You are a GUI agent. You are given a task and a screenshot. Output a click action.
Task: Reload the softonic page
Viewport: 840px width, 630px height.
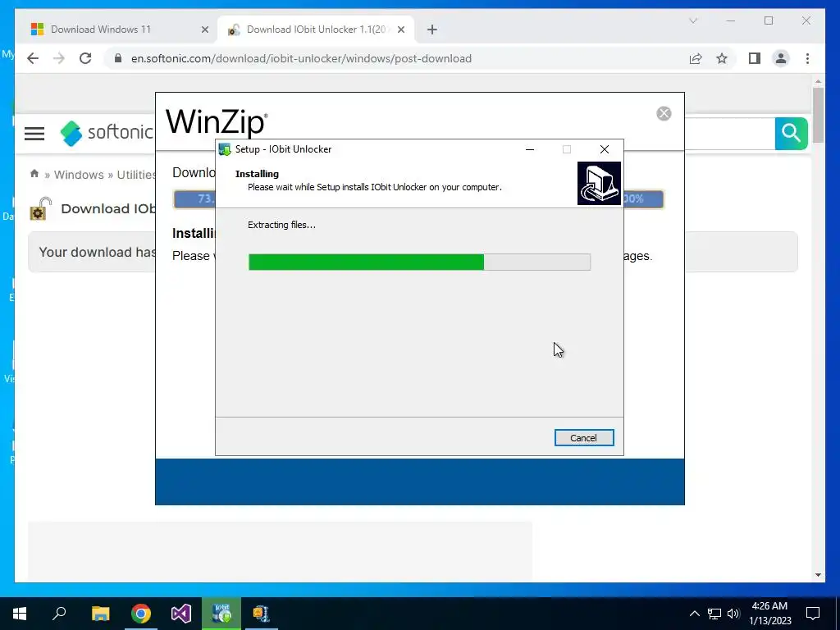point(85,58)
